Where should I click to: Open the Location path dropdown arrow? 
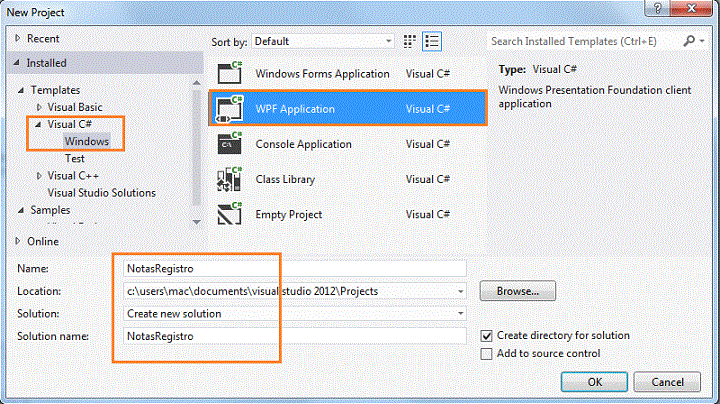pos(460,291)
